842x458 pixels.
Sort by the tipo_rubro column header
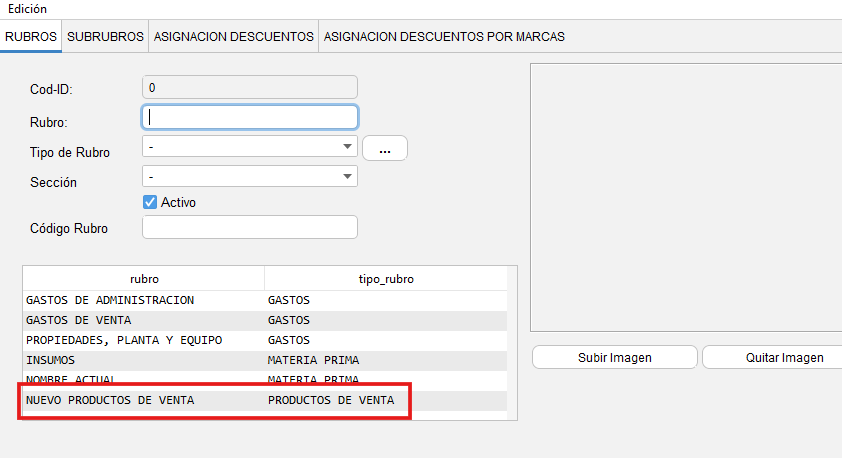[x=385, y=279]
